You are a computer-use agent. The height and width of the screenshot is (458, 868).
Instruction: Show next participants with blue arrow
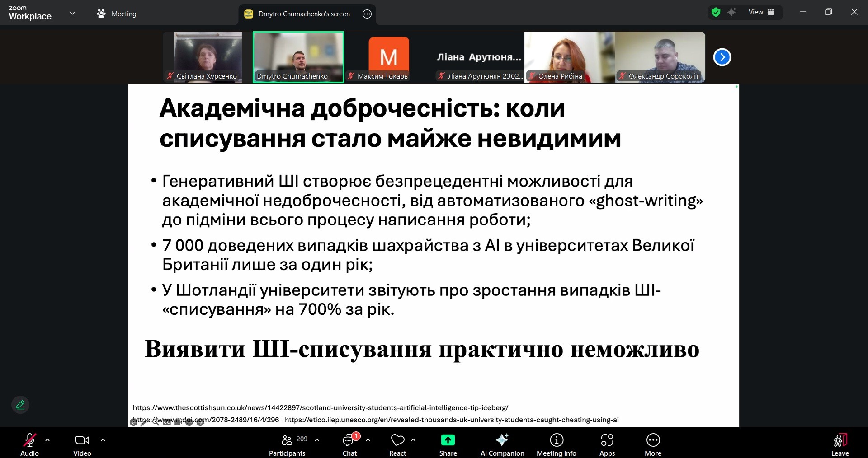722,57
